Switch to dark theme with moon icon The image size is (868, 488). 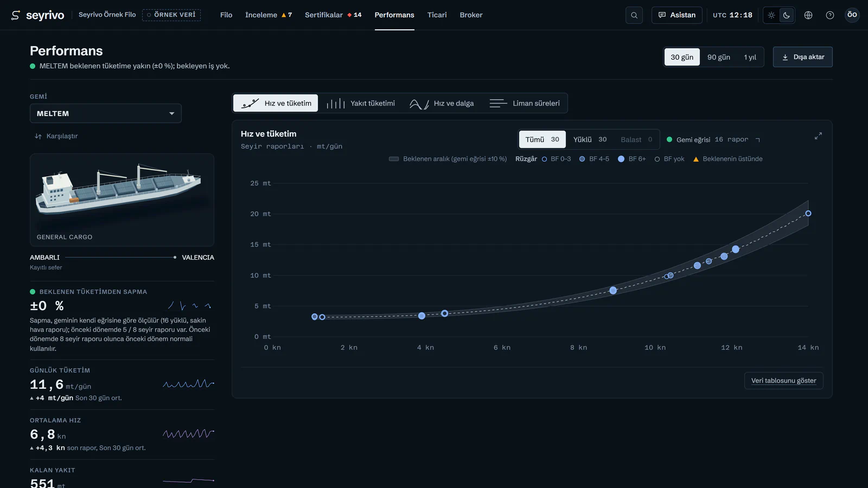(x=787, y=15)
